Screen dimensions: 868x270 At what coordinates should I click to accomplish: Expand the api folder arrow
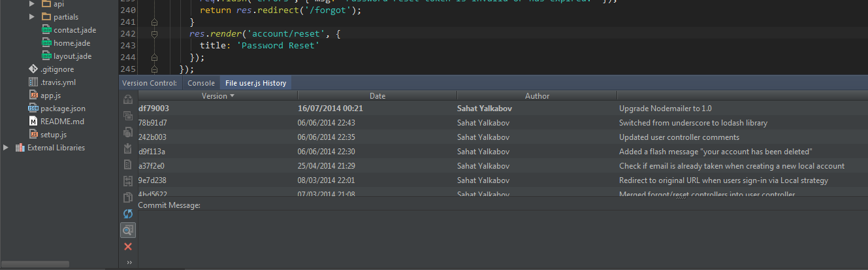tap(32, 4)
